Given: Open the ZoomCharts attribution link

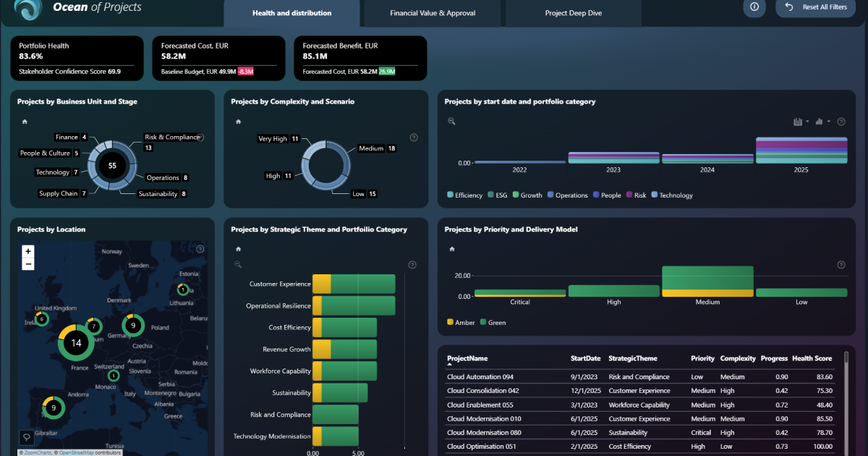Looking at the screenshot, I should 38,452.
